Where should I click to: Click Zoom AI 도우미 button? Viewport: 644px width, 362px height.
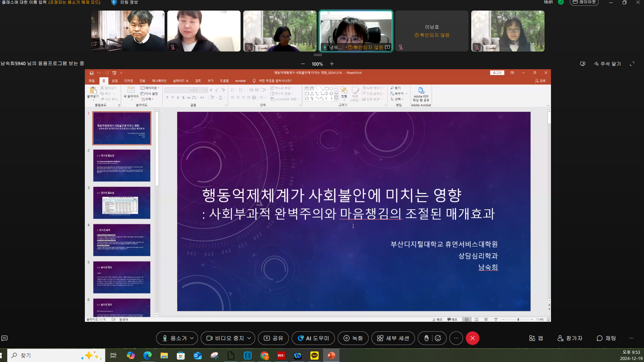tap(313, 338)
